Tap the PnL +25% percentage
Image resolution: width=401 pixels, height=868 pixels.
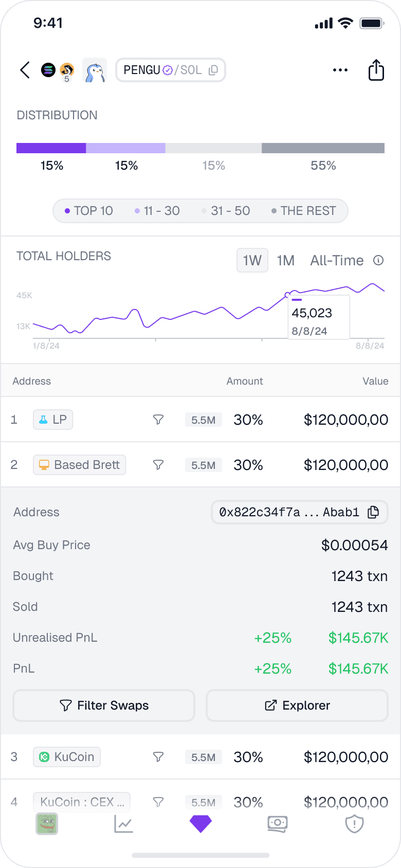pyautogui.click(x=272, y=668)
